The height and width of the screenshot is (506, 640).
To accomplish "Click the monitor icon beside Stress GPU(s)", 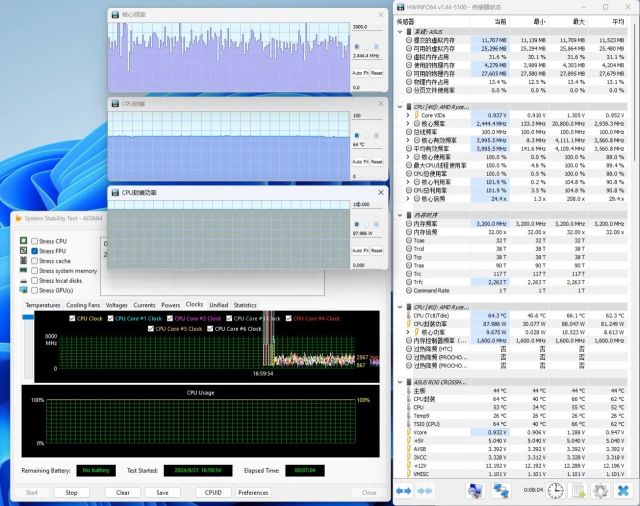I will point(24,290).
